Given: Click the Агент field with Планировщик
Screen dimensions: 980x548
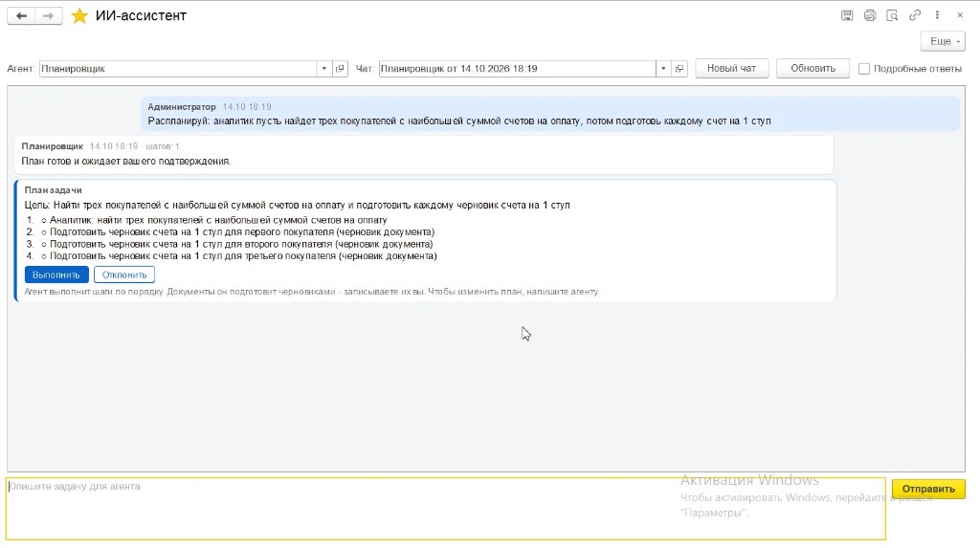Looking at the screenshot, I should [x=178, y=69].
